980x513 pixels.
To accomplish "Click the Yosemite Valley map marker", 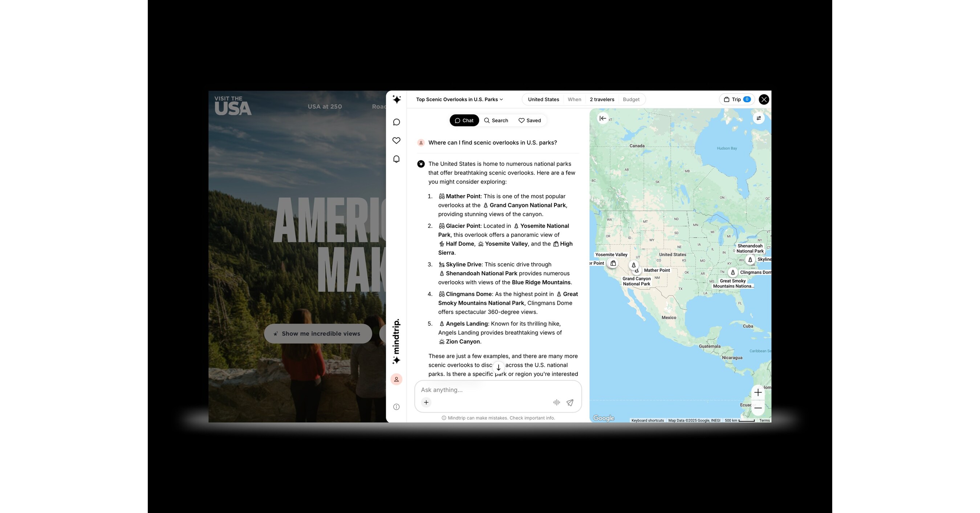I will pyautogui.click(x=613, y=263).
